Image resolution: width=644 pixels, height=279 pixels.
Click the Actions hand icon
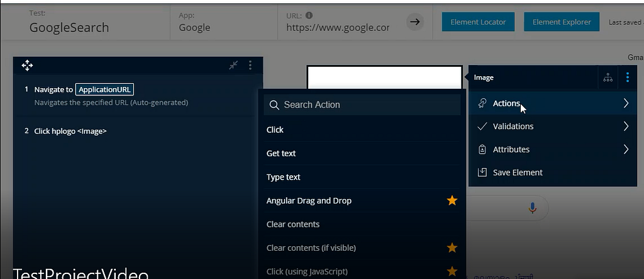tap(482, 103)
